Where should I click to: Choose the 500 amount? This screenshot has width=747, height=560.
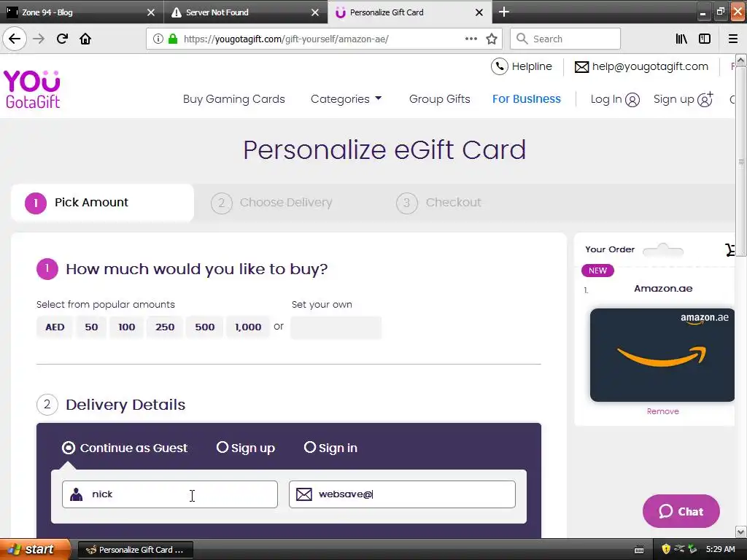point(205,327)
